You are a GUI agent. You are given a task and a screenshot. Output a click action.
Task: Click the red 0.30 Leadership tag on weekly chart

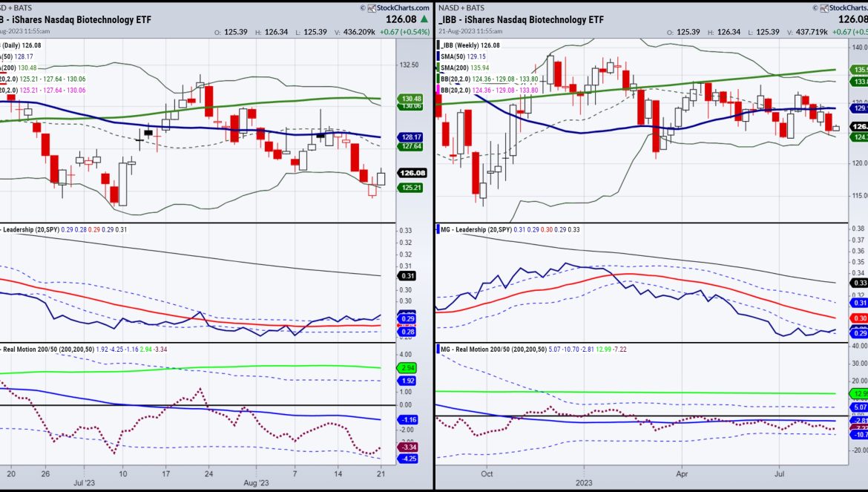pyautogui.click(x=859, y=318)
